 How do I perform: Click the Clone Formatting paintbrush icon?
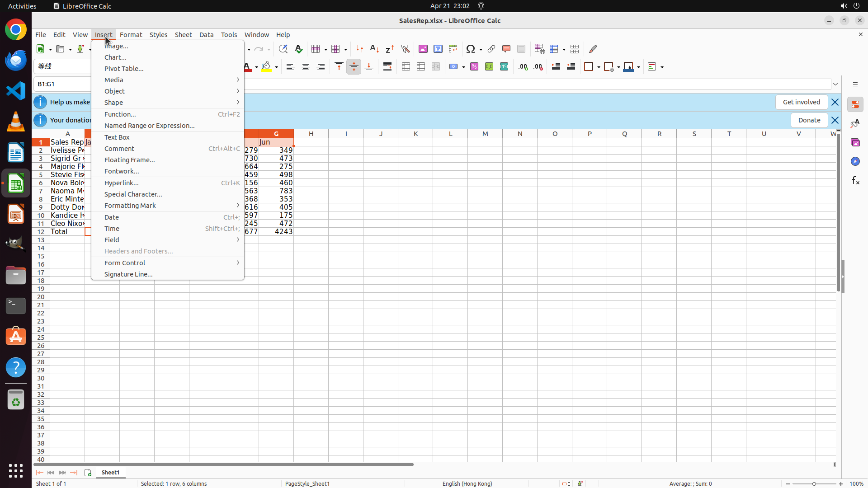tap(593, 49)
